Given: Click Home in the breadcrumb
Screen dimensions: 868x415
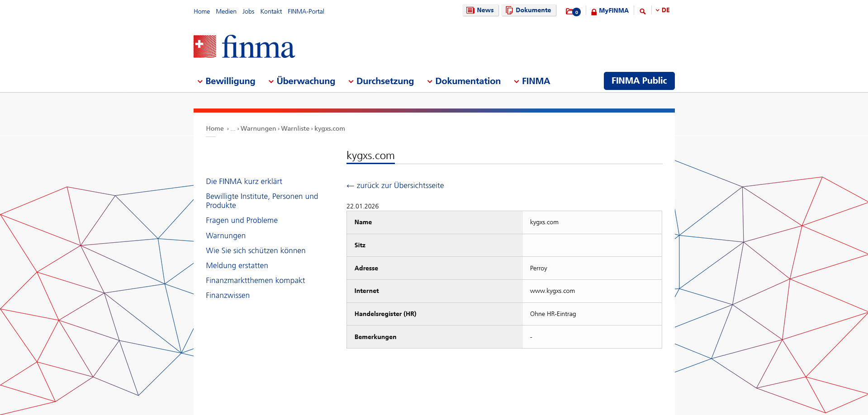Looking at the screenshot, I should click(x=215, y=128).
